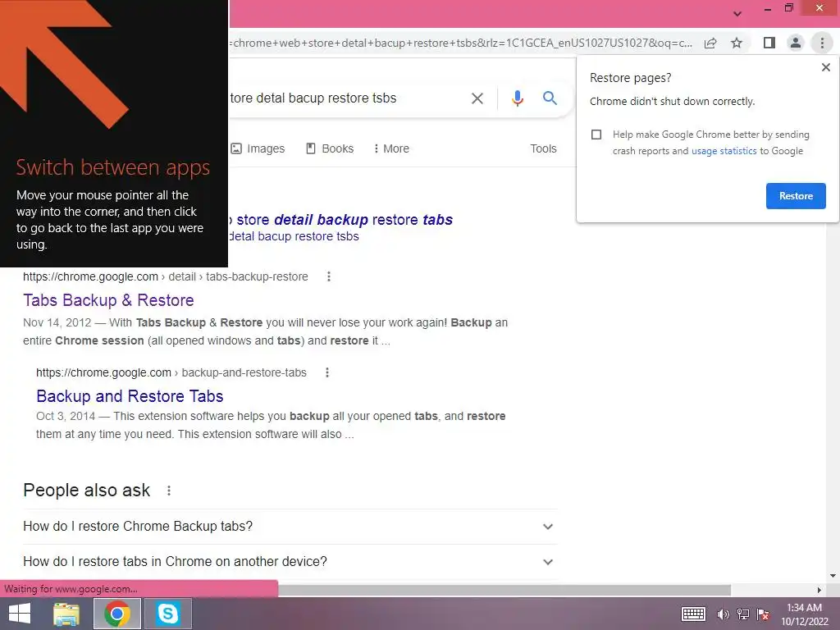Open People also ask options dots
The height and width of the screenshot is (630, 840).
169,491
